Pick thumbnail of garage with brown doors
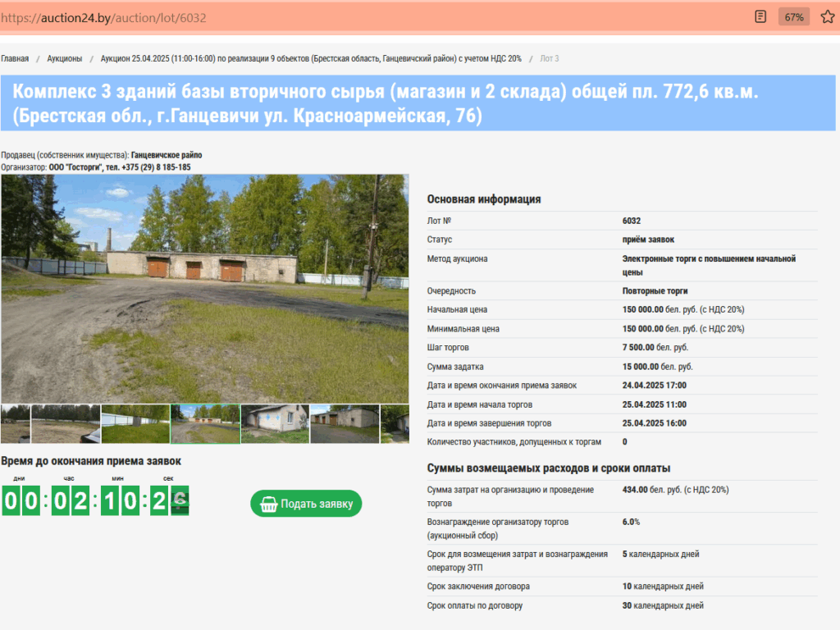The width and height of the screenshot is (840, 630). (345, 423)
